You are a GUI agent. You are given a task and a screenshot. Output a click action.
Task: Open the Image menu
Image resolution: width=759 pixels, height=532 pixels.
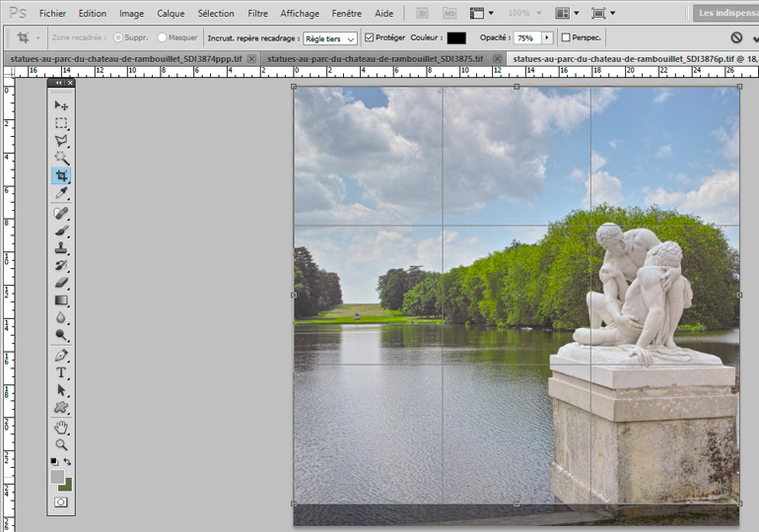[x=132, y=14]
